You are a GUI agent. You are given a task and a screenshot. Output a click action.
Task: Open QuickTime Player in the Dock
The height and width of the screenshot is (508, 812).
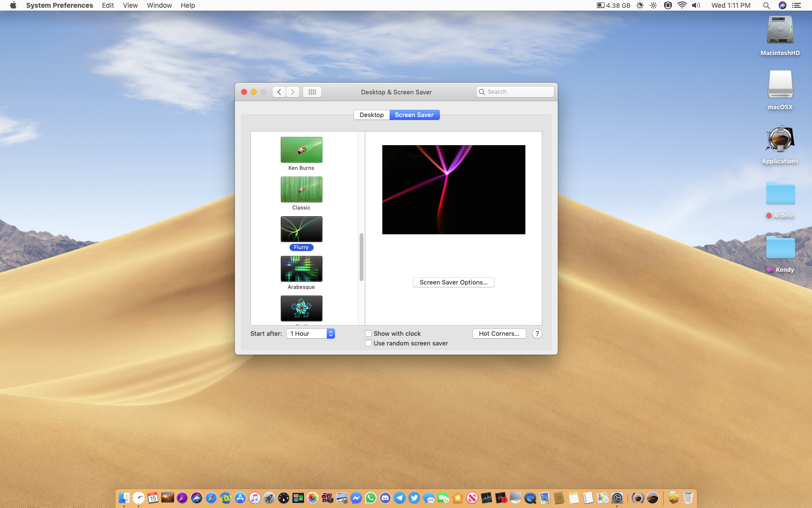click(530, 497)
